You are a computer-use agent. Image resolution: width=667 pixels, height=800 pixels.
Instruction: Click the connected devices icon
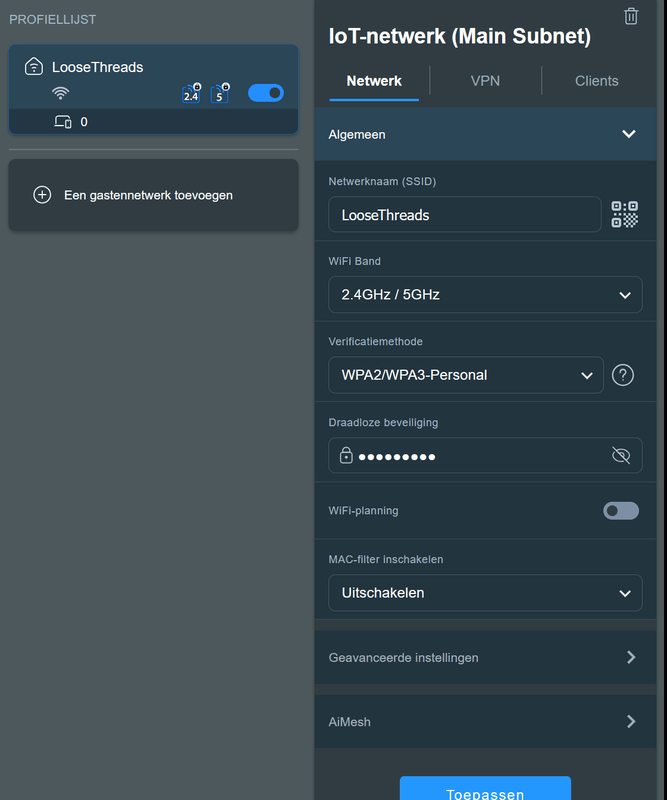pos(63,122)
